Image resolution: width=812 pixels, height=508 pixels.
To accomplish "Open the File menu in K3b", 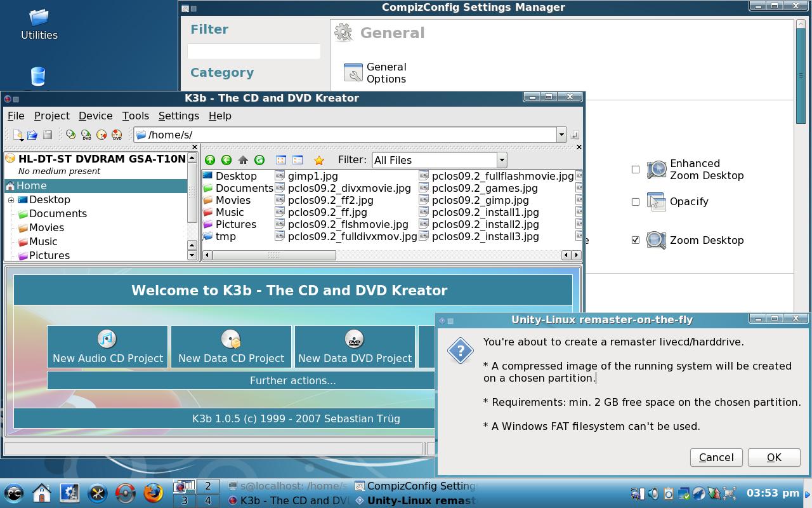I will click(x=16, y=116).
